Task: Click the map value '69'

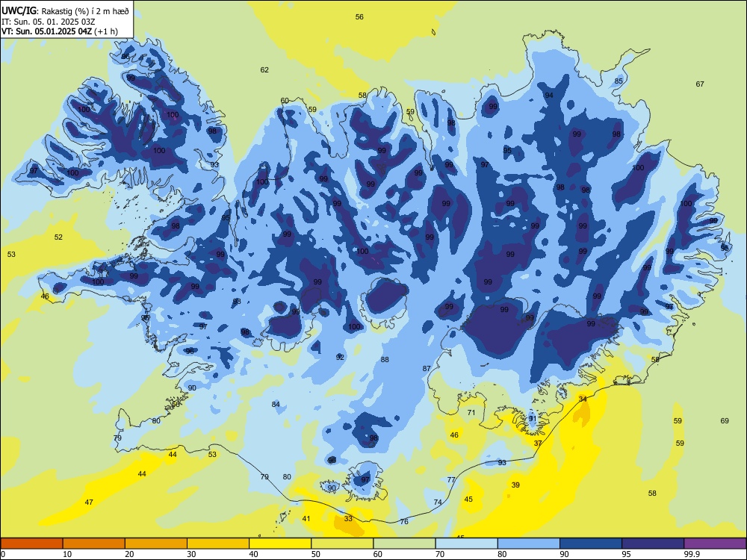Action: tap(725, 420)
